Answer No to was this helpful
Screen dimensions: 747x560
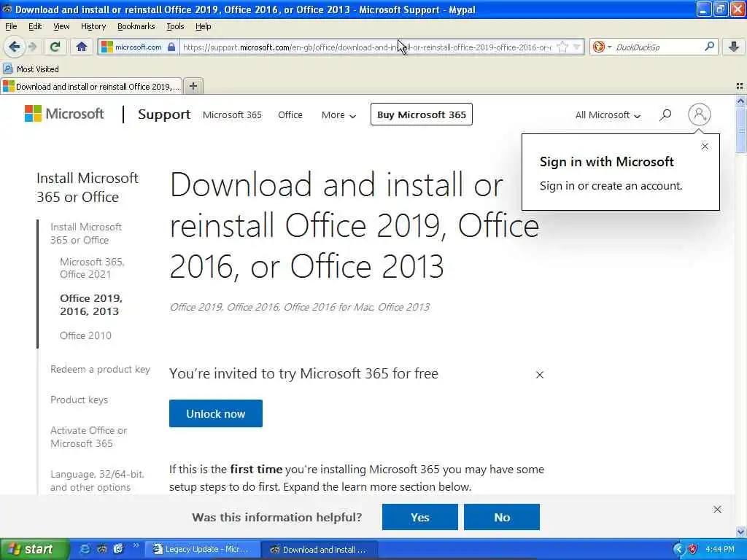point(502,517)
